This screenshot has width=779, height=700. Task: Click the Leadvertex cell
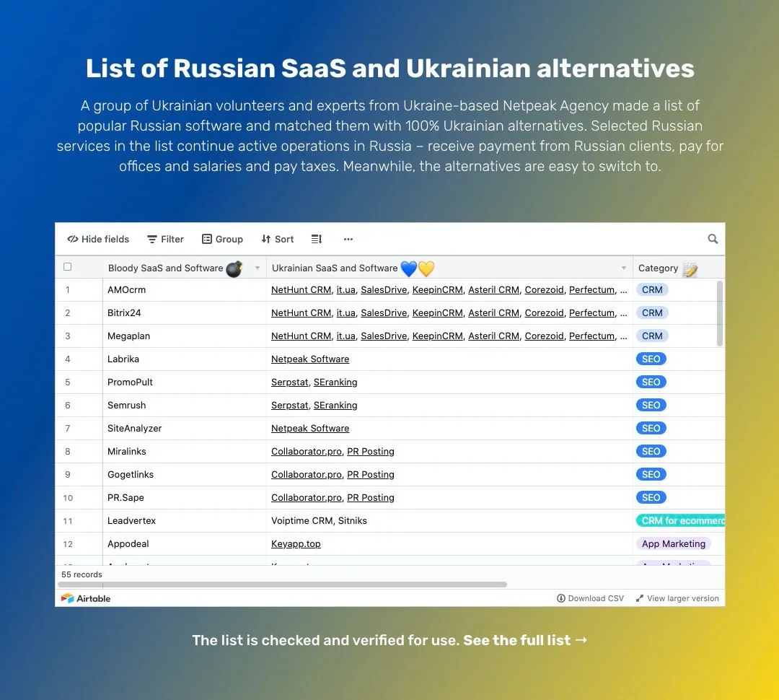[x=185, y=521]
